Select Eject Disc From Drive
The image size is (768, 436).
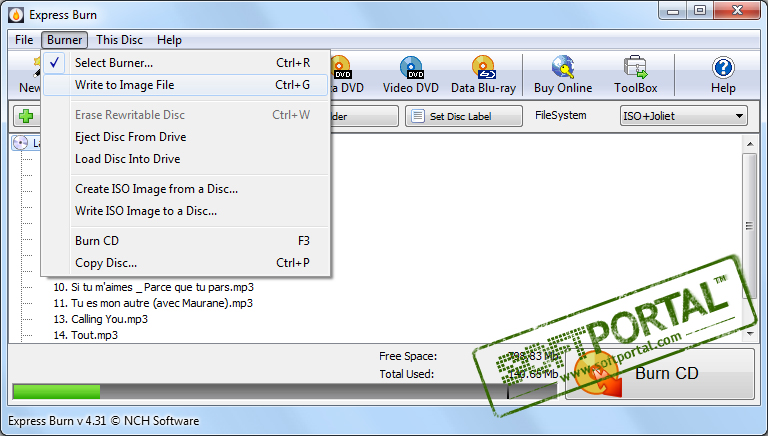click(x=186, y=137)
